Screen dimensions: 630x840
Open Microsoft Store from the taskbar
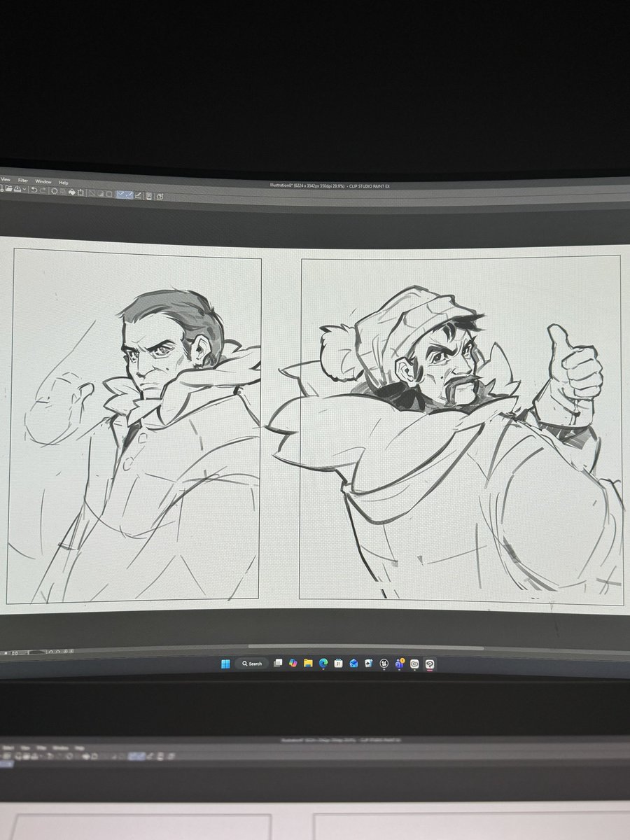[x=339, y=664]
